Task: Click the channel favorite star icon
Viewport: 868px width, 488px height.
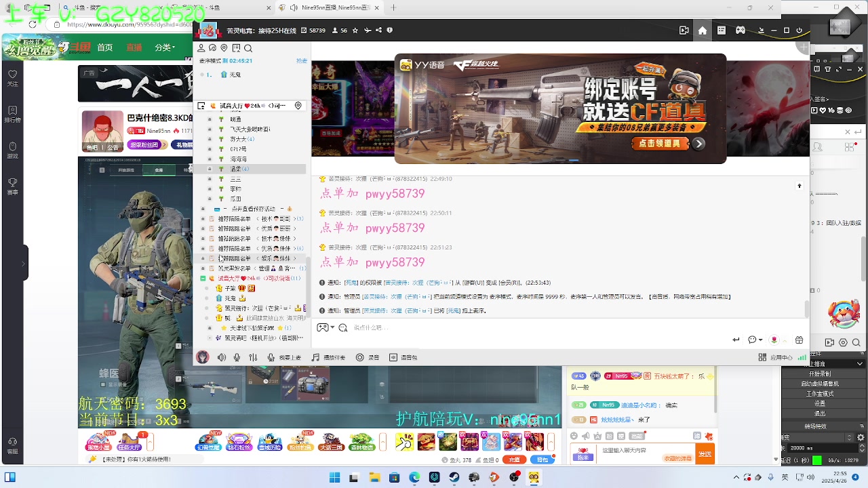Action: [355, 30]
